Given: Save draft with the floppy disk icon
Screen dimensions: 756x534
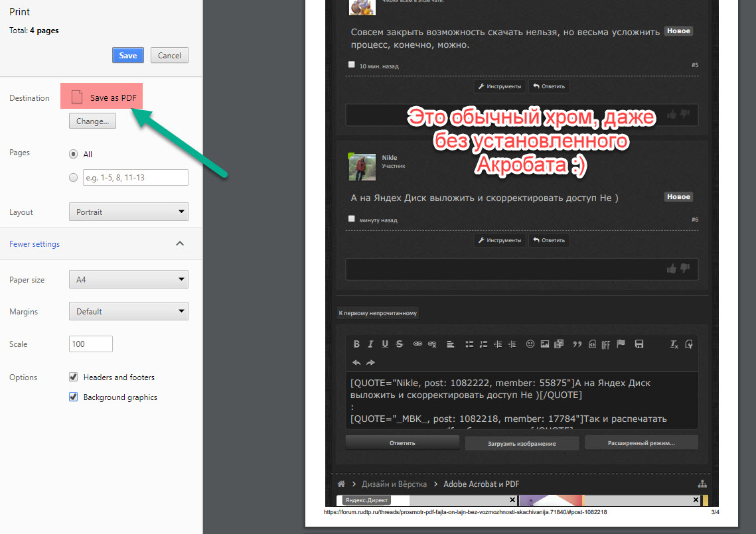Looking at the screenshot, I should [x=639, y=344].
